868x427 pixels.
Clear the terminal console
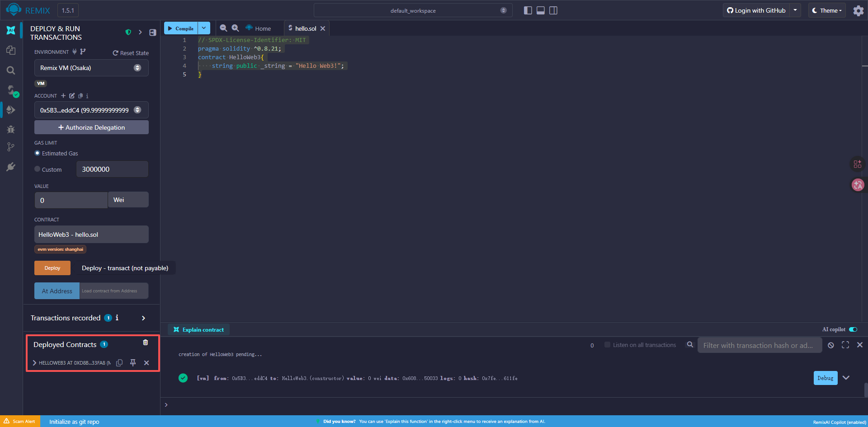point(831,345)
